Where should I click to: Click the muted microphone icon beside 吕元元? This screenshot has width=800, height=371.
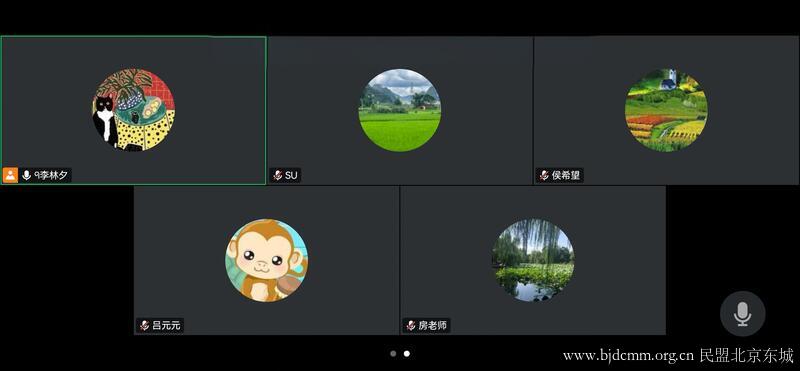pos(145,325)
